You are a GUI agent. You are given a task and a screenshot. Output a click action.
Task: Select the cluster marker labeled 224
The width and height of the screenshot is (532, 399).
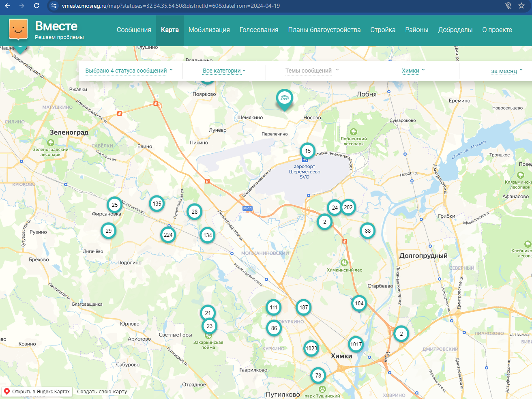point(168,235)
